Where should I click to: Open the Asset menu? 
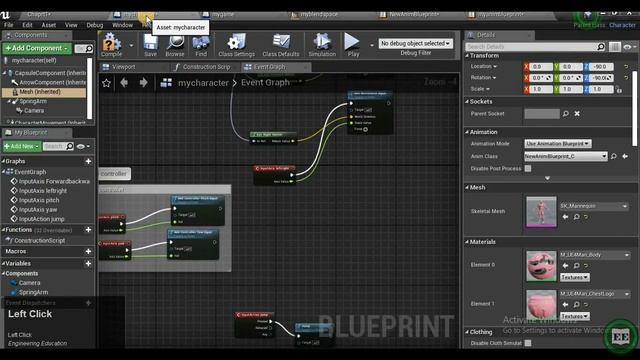tap(49, 25)
